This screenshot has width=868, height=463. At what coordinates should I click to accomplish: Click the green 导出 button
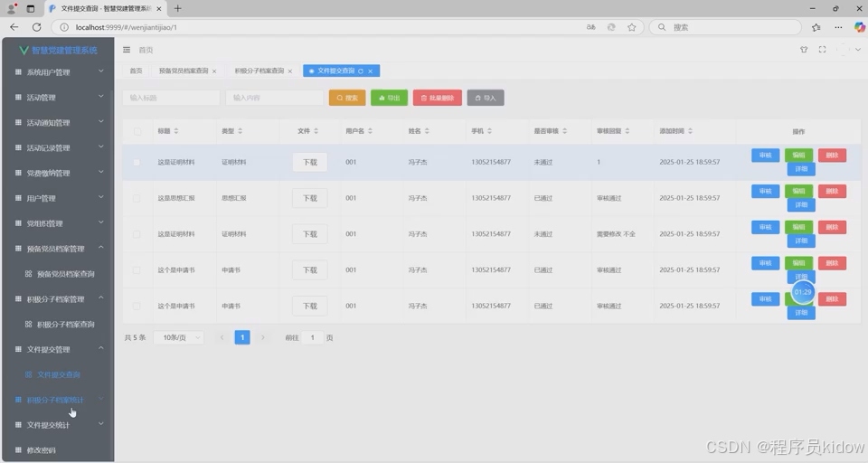tap(389, 98)
